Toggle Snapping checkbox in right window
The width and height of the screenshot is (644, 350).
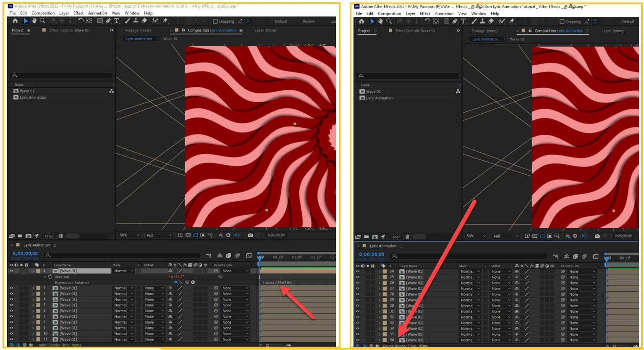pyautogui.click(x=562, y=21)
